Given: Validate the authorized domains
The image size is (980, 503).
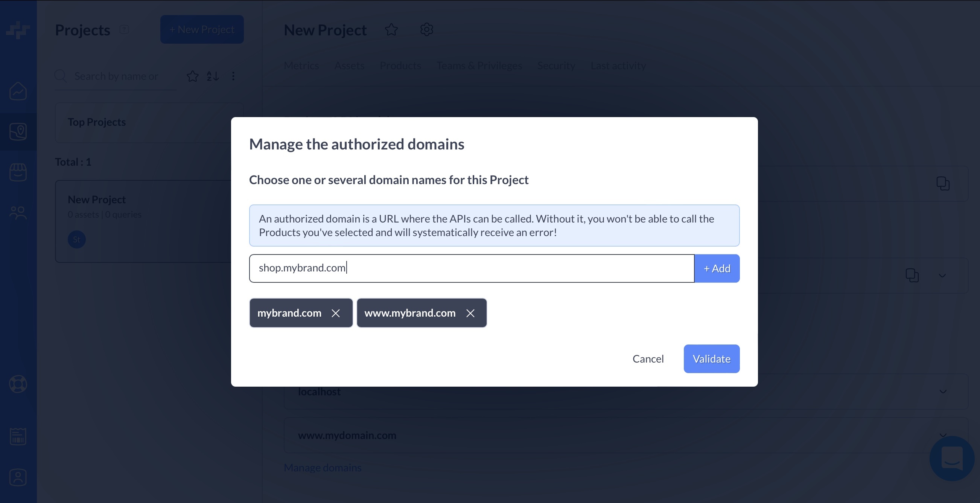Looking at the screenshot, I should [711, 358].
